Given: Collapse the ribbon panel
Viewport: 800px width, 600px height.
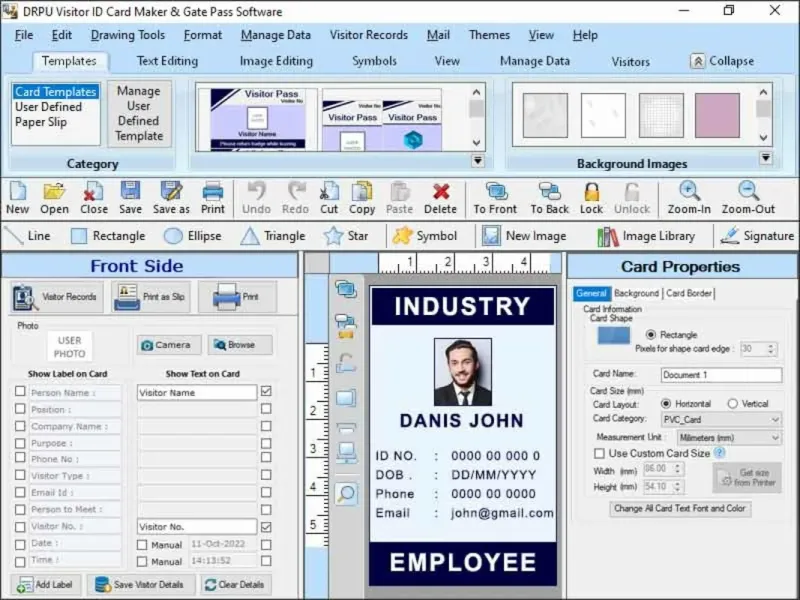Looking at the screenshot, I should tap(722, 61).
